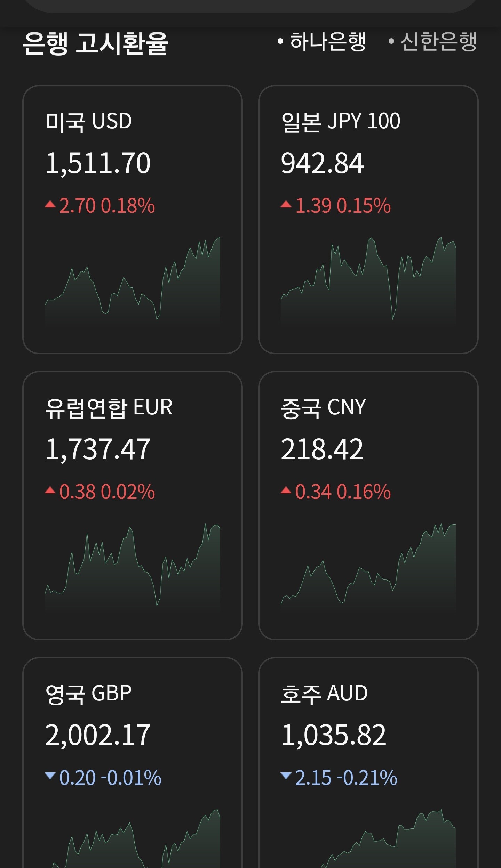Switch to 신한은행 exchange rates
501x868 pixels.
(434, 42)
